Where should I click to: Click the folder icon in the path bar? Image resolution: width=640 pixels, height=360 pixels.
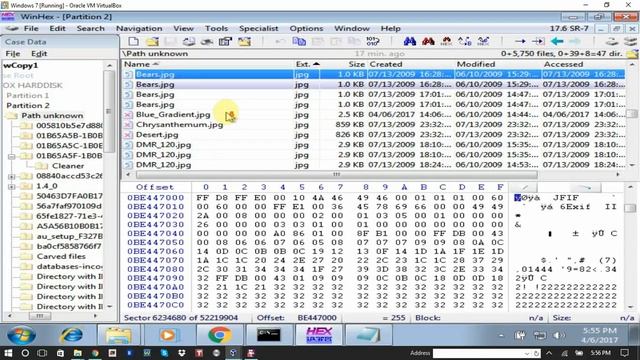(633, 53)
